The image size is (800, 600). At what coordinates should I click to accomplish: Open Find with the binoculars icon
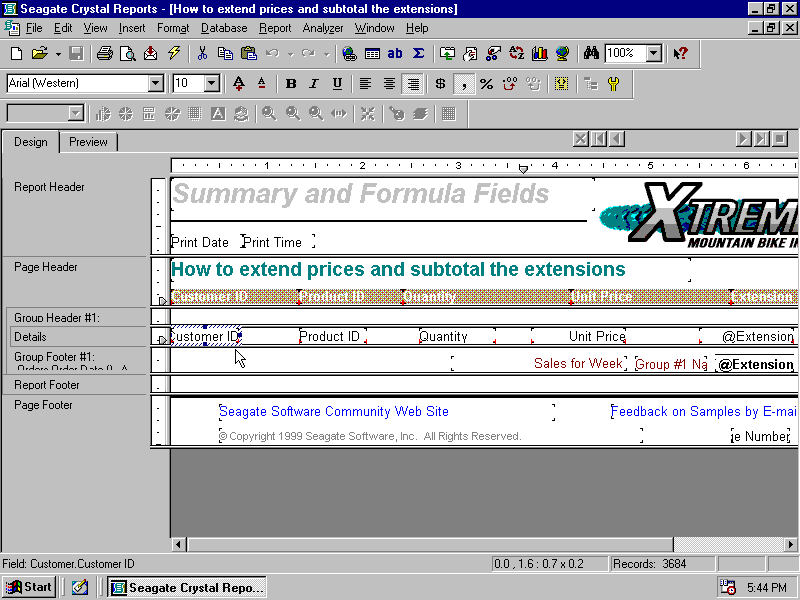pos(590,53)
